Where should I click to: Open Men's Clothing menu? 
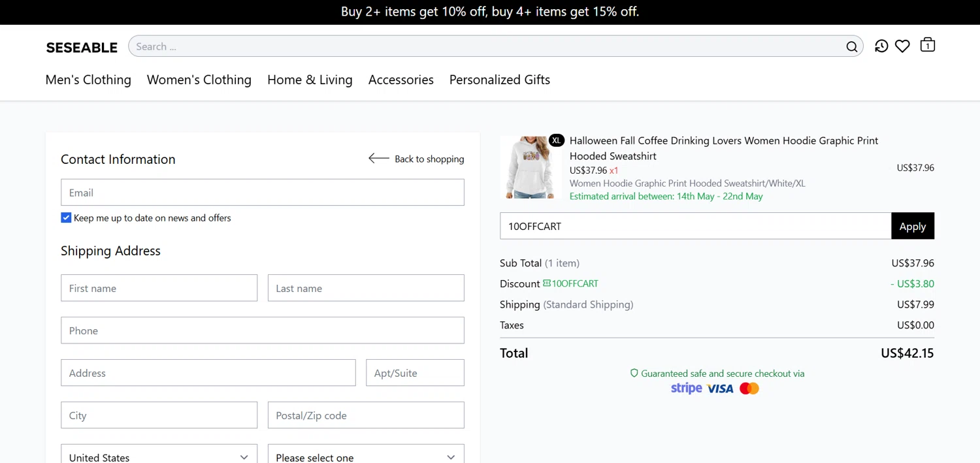point(88,80)
